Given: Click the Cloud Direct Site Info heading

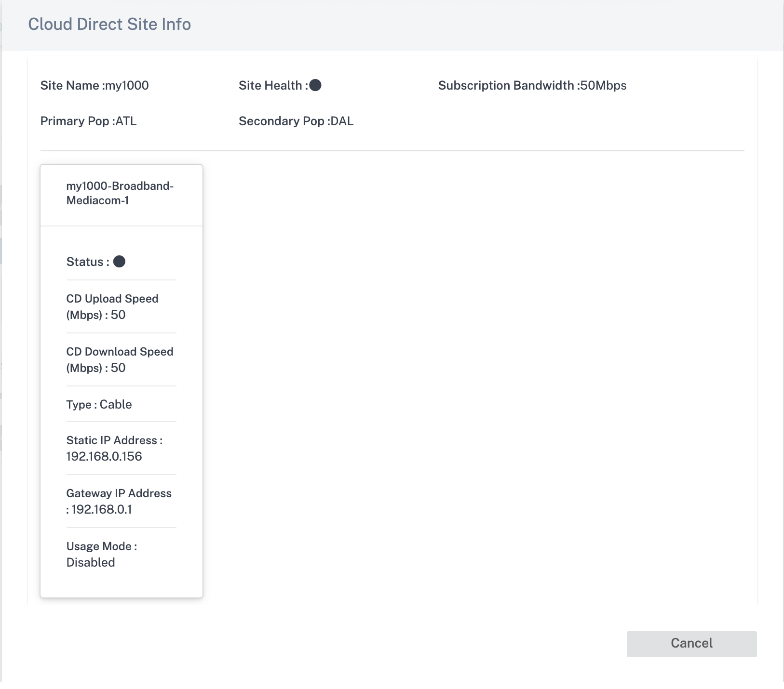Looking at the screenshot, I should (109, 24).
